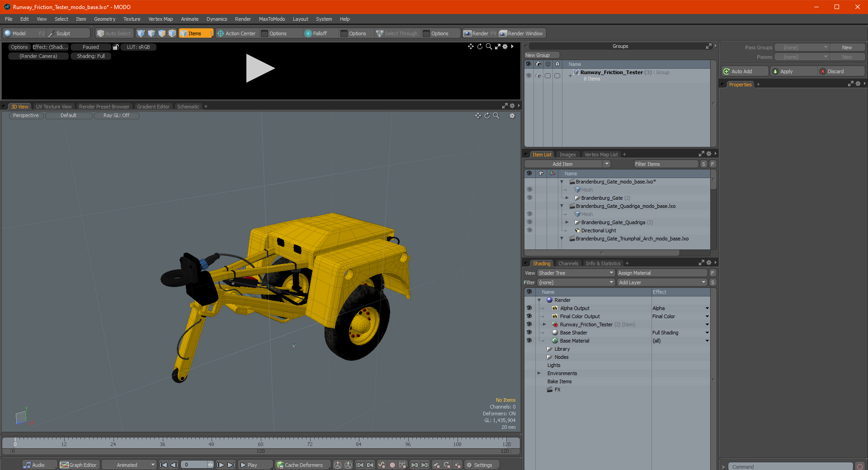Select materials selection mode icon
The image size is (868, 470).
tap(172, 33)
